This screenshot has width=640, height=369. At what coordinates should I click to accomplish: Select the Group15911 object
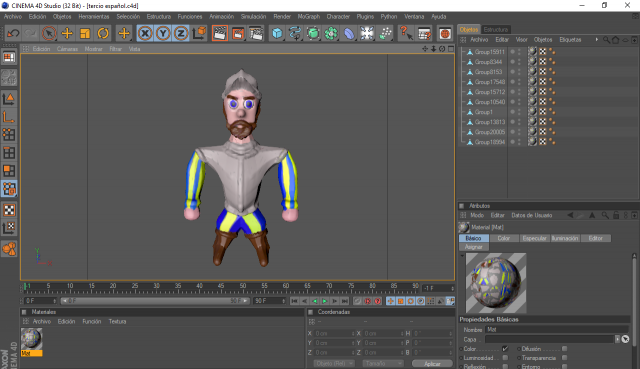pos(489,52)
